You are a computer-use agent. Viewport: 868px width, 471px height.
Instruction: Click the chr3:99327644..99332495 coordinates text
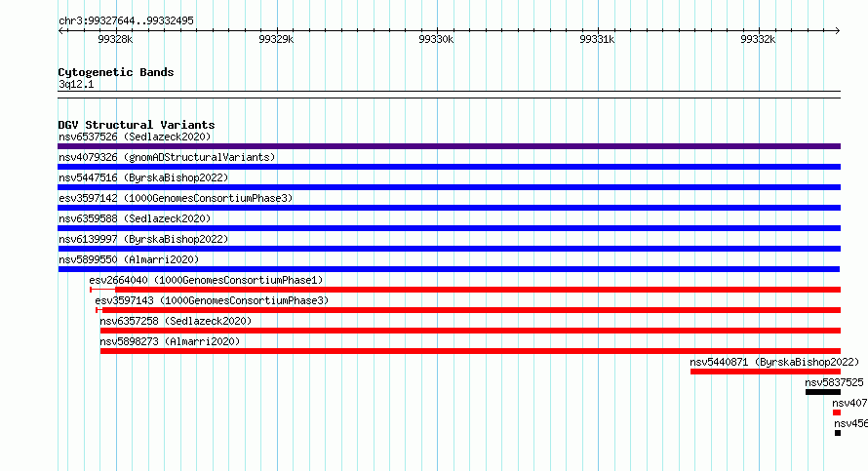click(x=126, y=20)
